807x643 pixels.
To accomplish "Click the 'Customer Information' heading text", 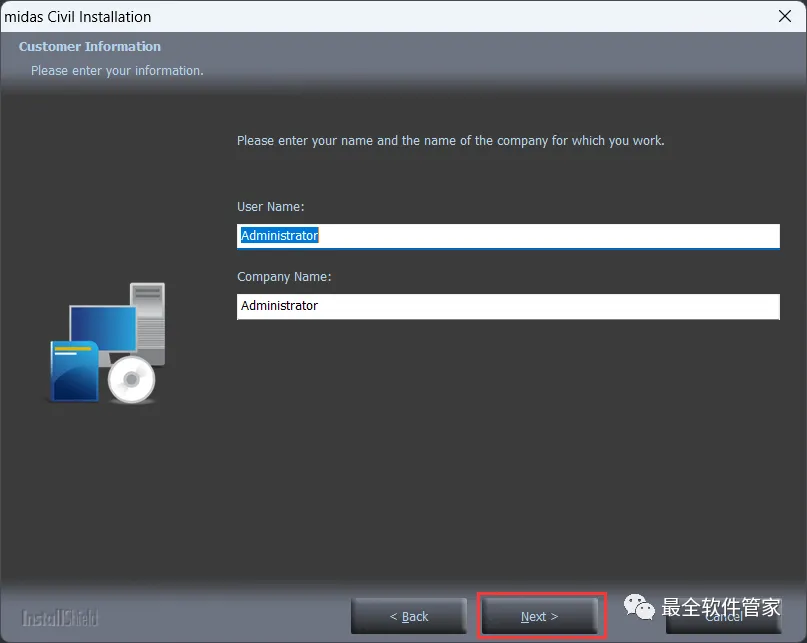I will (90, 47).
